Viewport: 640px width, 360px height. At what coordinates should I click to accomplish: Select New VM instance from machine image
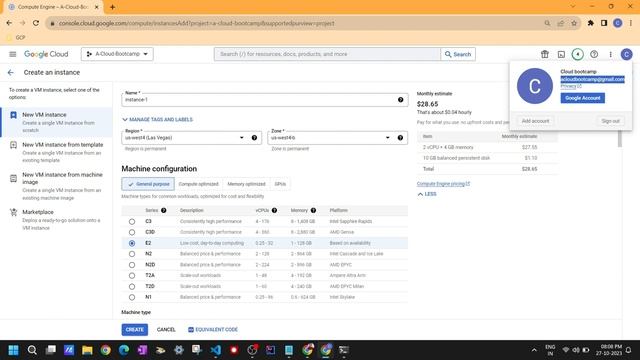coord(56,186)
